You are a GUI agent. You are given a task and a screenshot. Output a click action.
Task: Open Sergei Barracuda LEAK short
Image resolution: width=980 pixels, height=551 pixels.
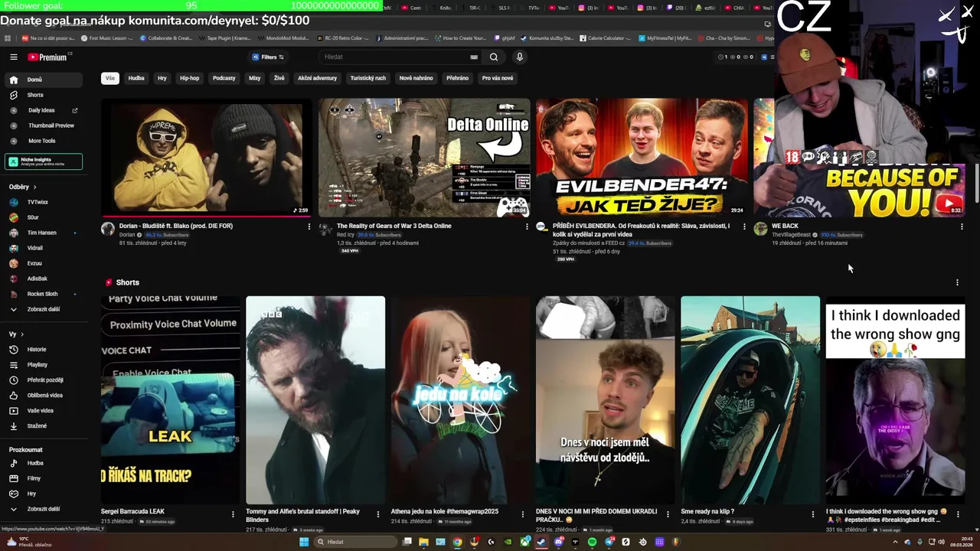pyautogui.click(x=171, y=399)
